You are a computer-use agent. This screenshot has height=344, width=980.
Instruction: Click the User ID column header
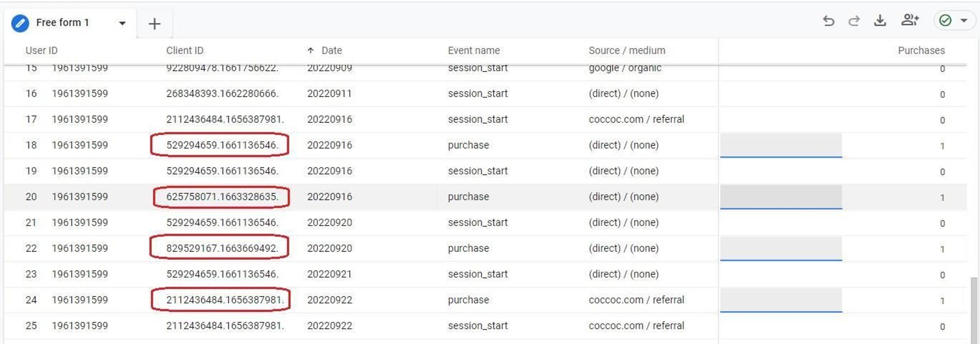41,51
